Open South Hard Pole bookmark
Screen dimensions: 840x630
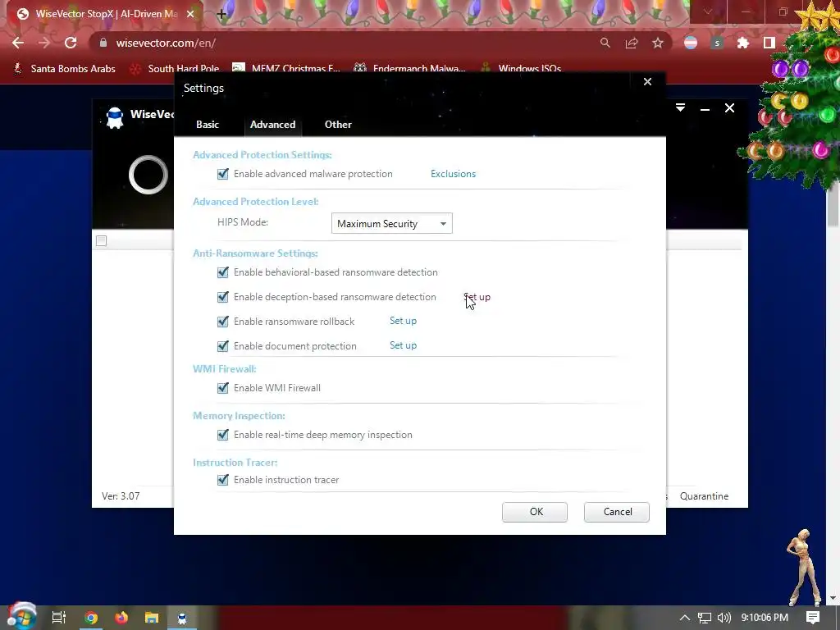(x=175, y=69)
